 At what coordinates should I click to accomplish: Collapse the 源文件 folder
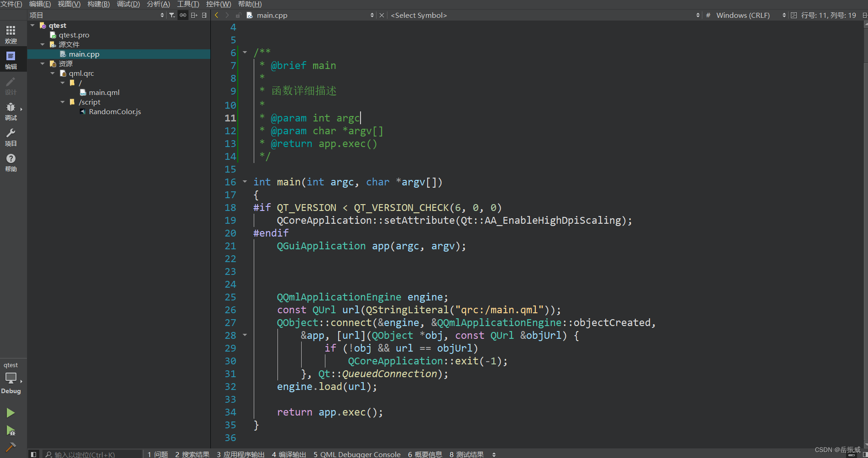point(42,44)
